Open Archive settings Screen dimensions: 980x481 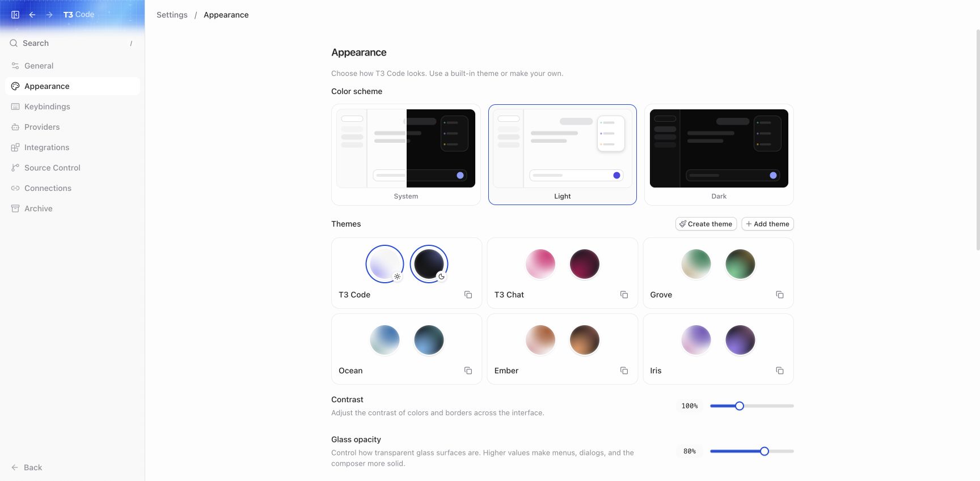[x=73, y=208]
